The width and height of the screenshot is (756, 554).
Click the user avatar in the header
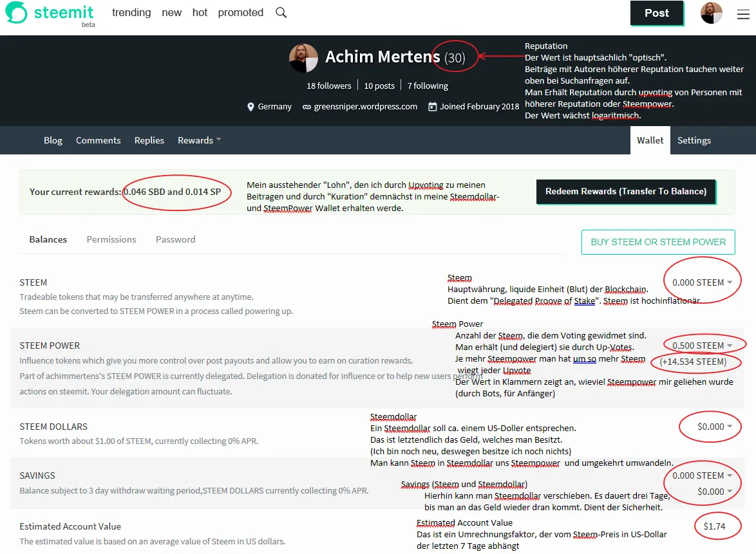(x=711, y=13)
